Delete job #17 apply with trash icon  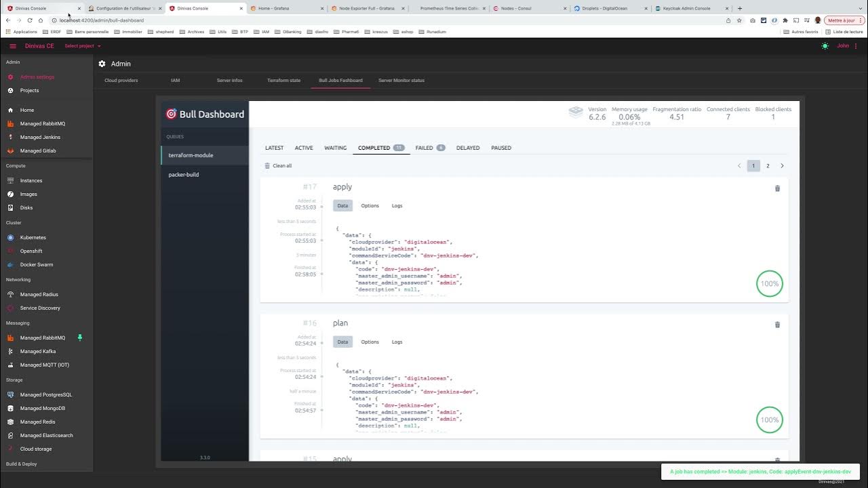coord(777,188)
